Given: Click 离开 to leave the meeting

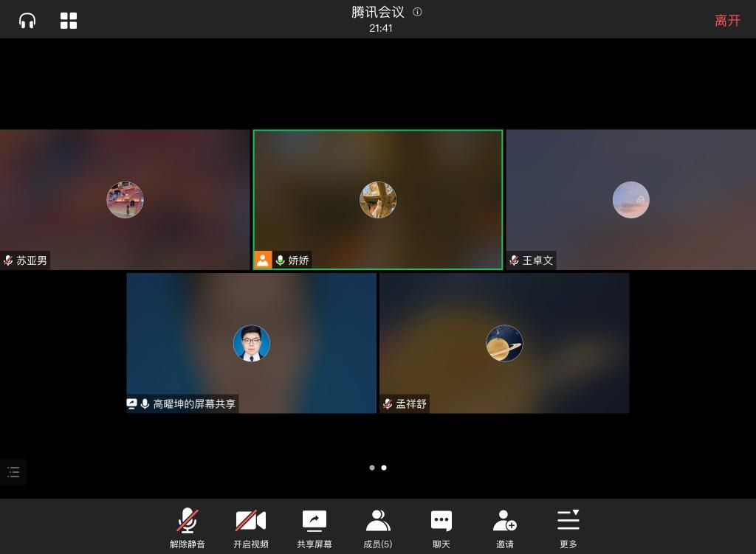Looking at the screenshot, I should pos(727,21).
